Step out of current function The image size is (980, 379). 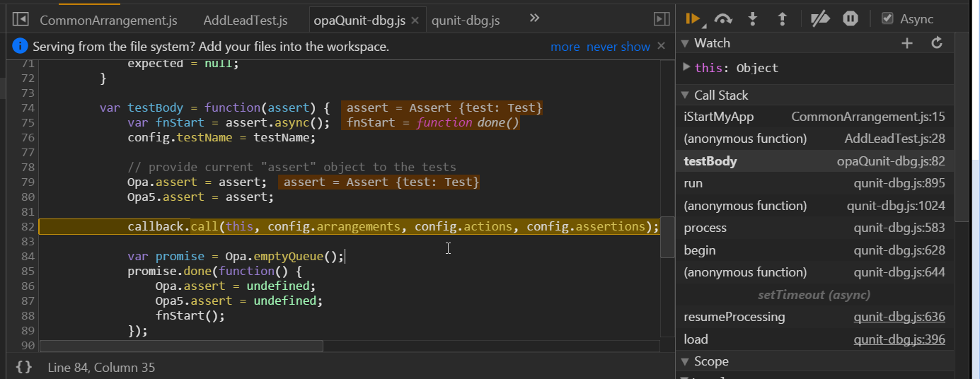point(783,19)
